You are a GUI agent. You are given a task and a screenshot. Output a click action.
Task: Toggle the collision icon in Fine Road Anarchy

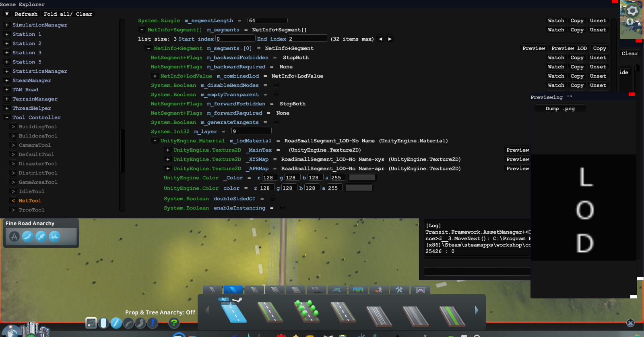tap(54, 236)
